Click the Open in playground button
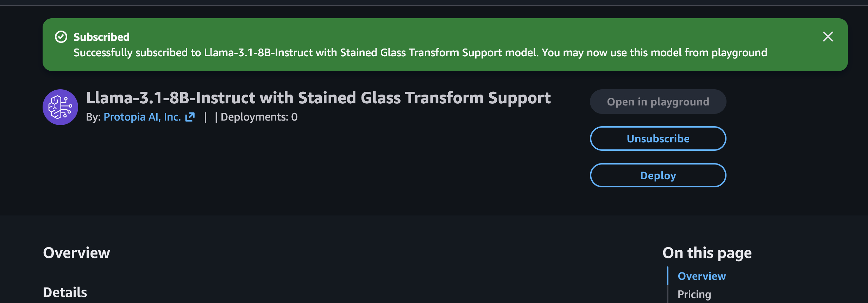Viewport: 868px width, 303px height. [658, 102]
